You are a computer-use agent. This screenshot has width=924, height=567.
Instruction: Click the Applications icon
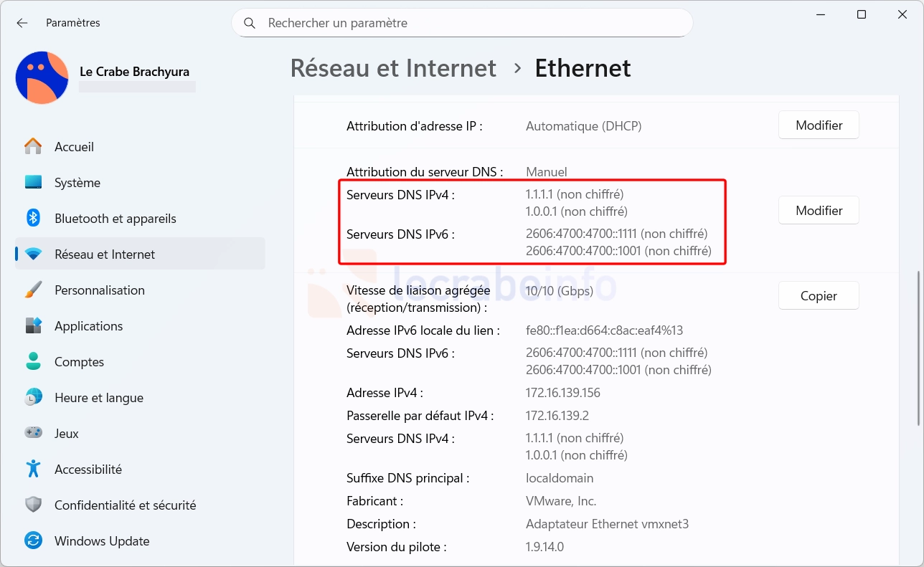[x=33, y=326]
